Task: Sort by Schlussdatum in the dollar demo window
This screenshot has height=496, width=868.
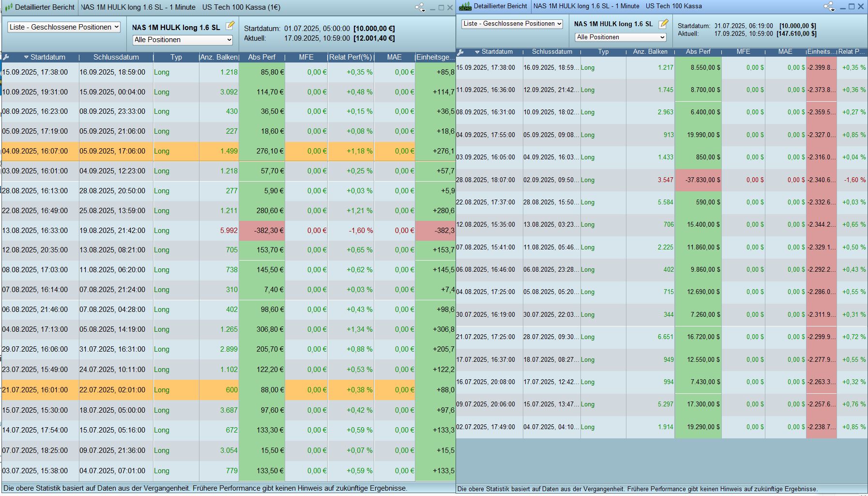Action: (x=552, y=52)
